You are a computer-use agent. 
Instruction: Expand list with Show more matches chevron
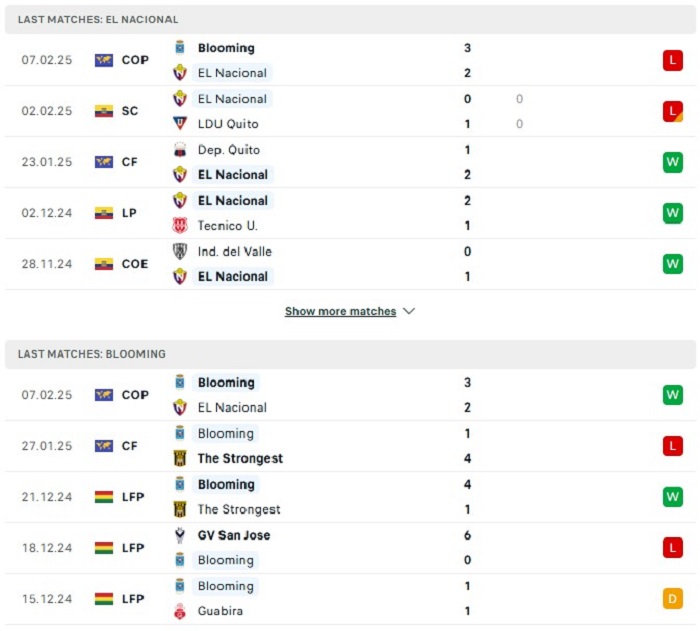409,311
